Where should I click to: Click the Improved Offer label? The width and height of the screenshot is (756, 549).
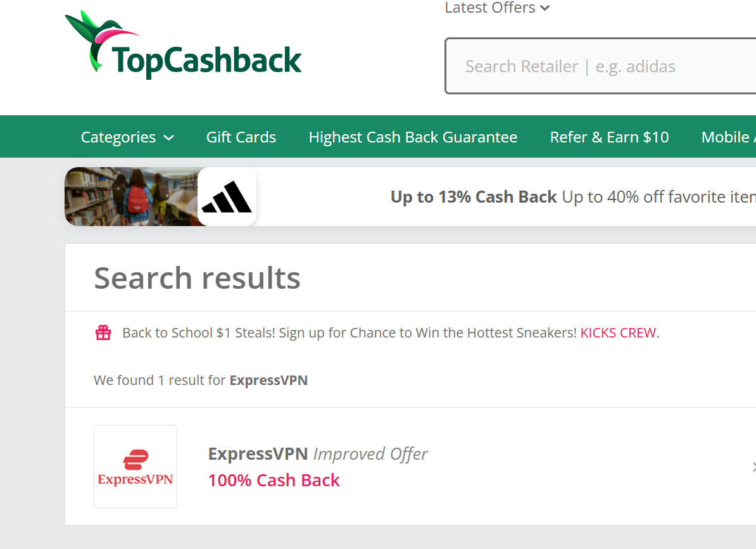click(x=370, y=454)
